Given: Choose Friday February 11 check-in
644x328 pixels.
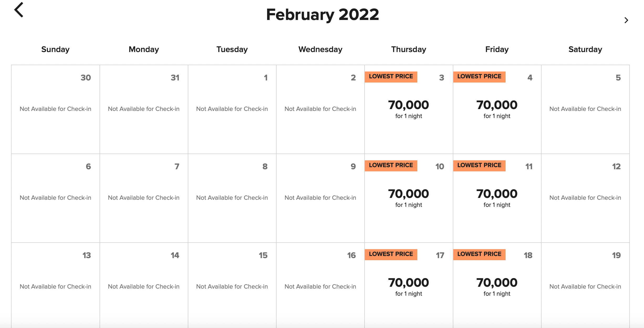Looking at the screenshot, I should tap(497, 198).
